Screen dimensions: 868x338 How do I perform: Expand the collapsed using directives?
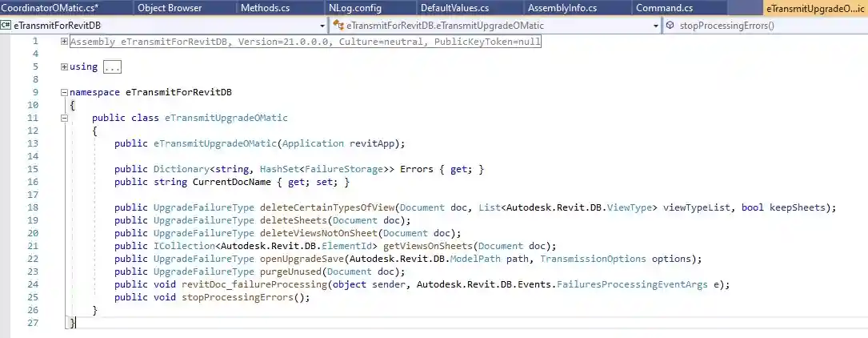[x=64, y=66]
